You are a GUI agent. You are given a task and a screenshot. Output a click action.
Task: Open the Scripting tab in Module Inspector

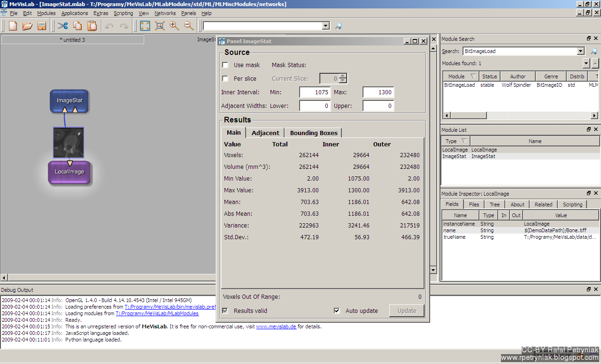click(x=572, y=205)
